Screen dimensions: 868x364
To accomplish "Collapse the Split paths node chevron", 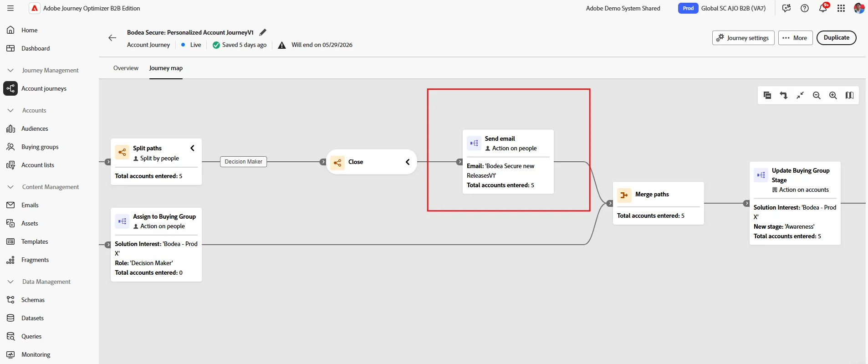I will [x=192, y=148].
